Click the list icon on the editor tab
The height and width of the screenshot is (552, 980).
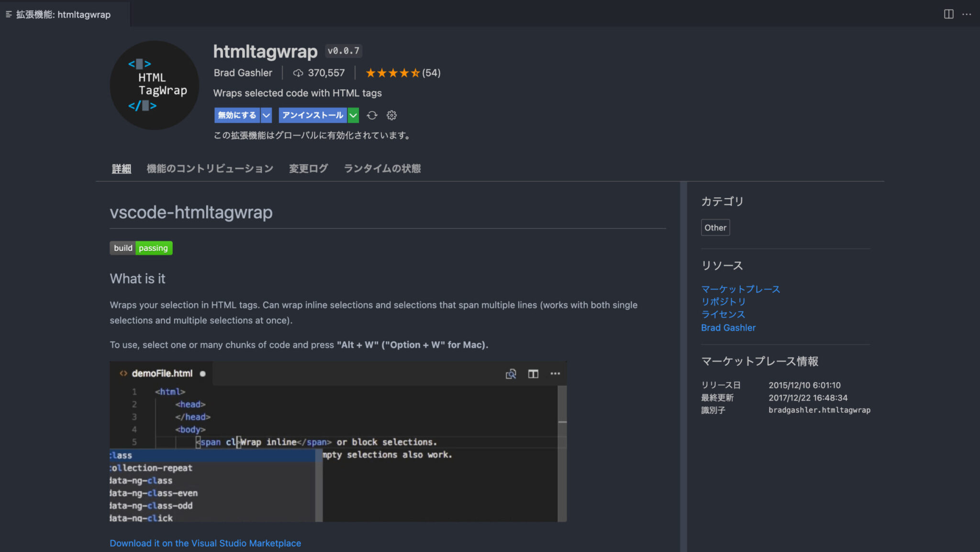pos(8,14)
